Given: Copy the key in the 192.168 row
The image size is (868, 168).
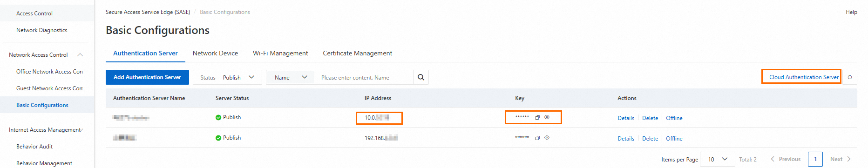Looking at the screenshot, I should point(537,138).
